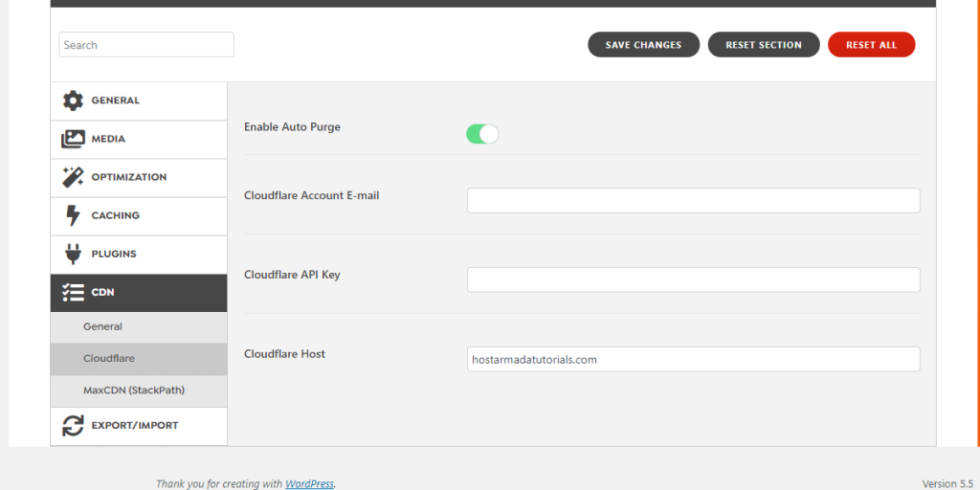
Task: Open the MEDIA settings section label
Action: [108, 139]
